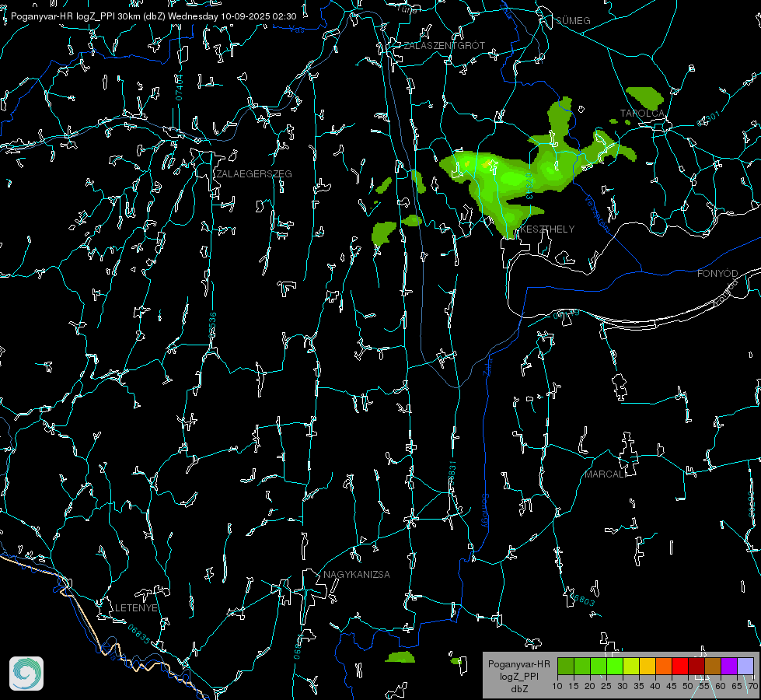Choose the lavender swatch at legend end
This screenshot has height=700, width=761.
tap(745, 666)
